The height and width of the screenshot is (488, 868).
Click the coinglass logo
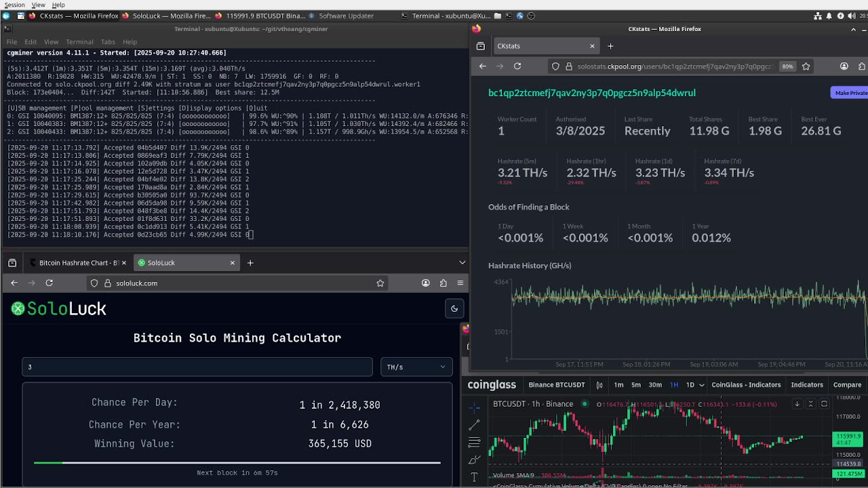(x=492, y=385)
